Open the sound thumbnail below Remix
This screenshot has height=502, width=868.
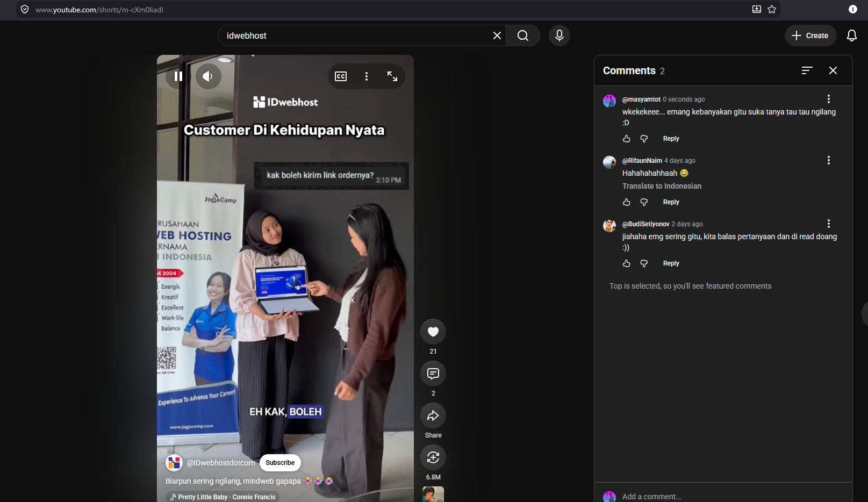pos(433,494)
